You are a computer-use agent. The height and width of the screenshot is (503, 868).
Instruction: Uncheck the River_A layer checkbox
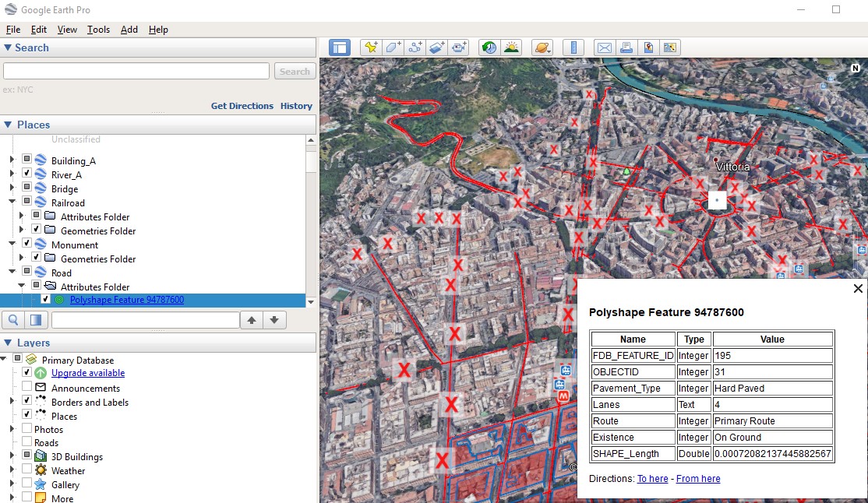[x=26, y=173]
